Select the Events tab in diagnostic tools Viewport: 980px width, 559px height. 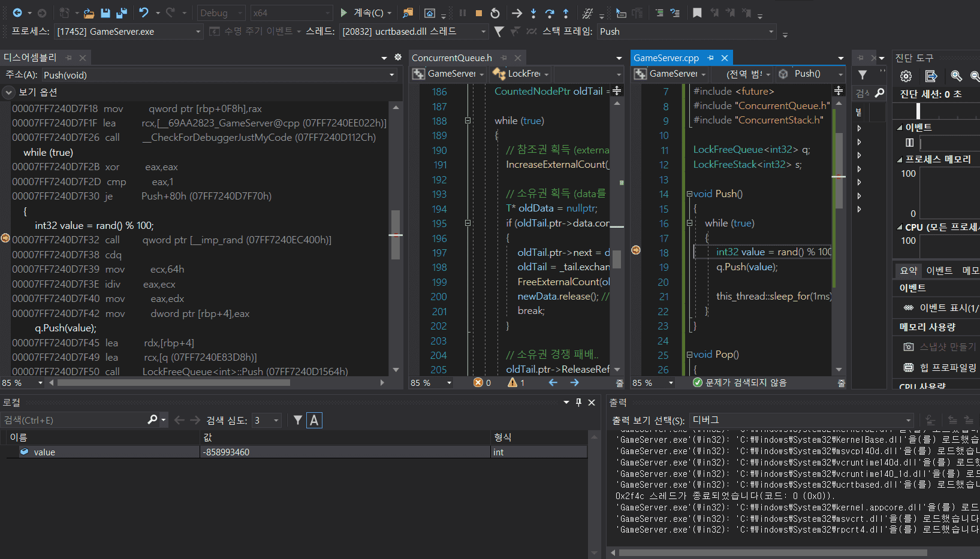tap(939, 271)
